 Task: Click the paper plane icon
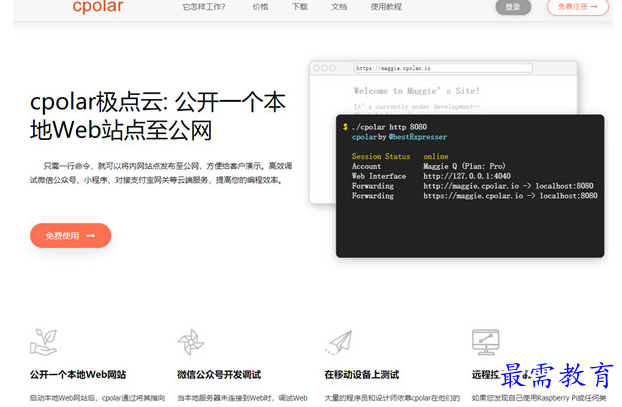coord(339,342)
